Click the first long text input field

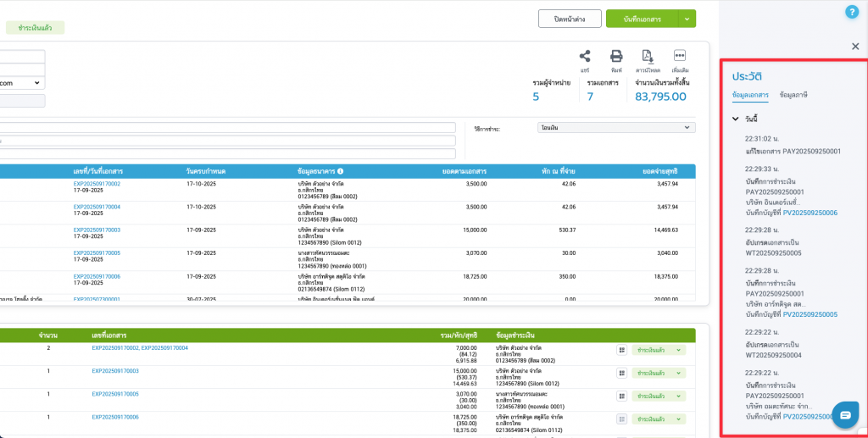tap(229, 128)
